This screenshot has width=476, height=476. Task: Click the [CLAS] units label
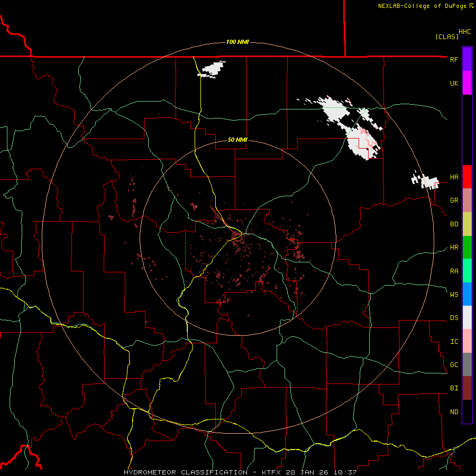447,36
